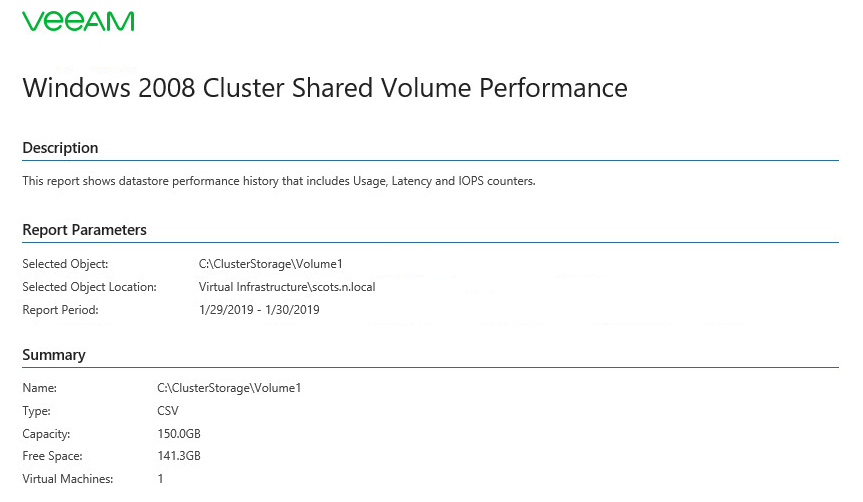This screenshot has height=502, width=863.
Task: Click the Free Space label
Action: [x=52, y=456]
